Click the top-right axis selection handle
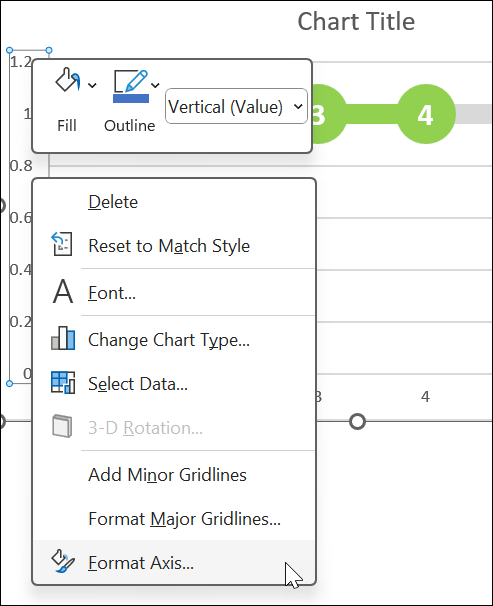 pyautogui.click(x=49, y=50)
